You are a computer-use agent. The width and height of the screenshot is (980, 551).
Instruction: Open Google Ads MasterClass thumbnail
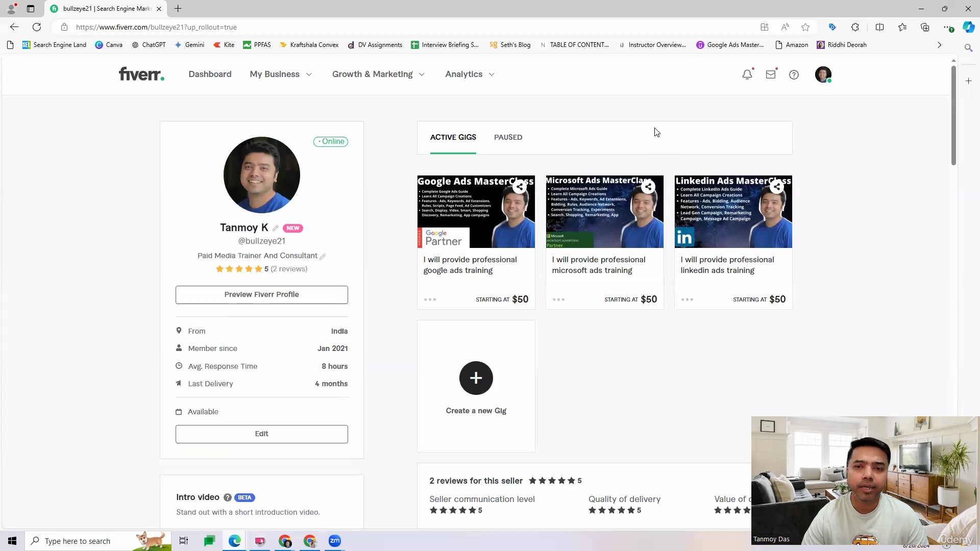(x=476, y=212)
